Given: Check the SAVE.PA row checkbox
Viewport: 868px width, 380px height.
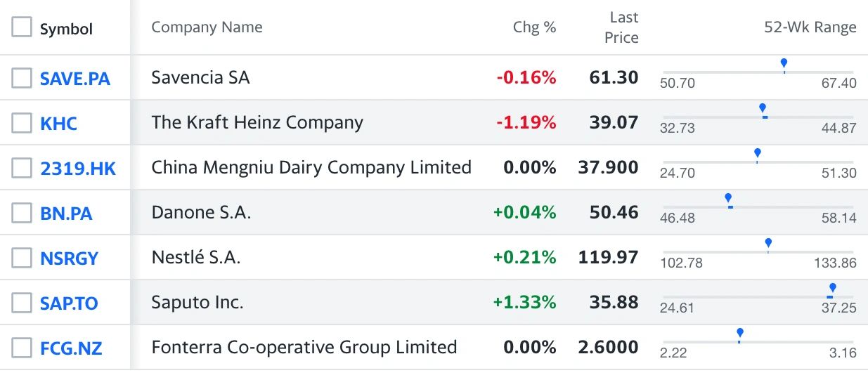Looking at the screenshot, I should tap(22, 78).
